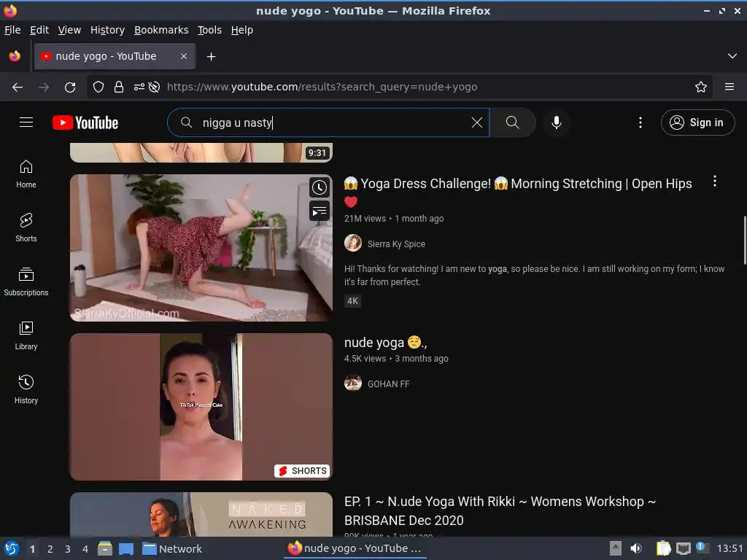Open the system start menu in the taskbar
747x560 pixels.
[x=12, y=548]
